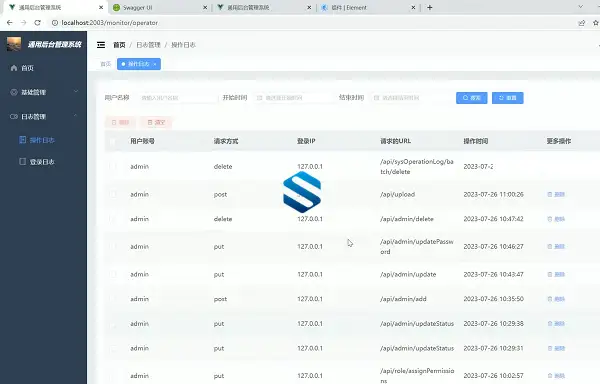
Task: Click the share page icon in the address bar
Action: [x=582, y=23]
